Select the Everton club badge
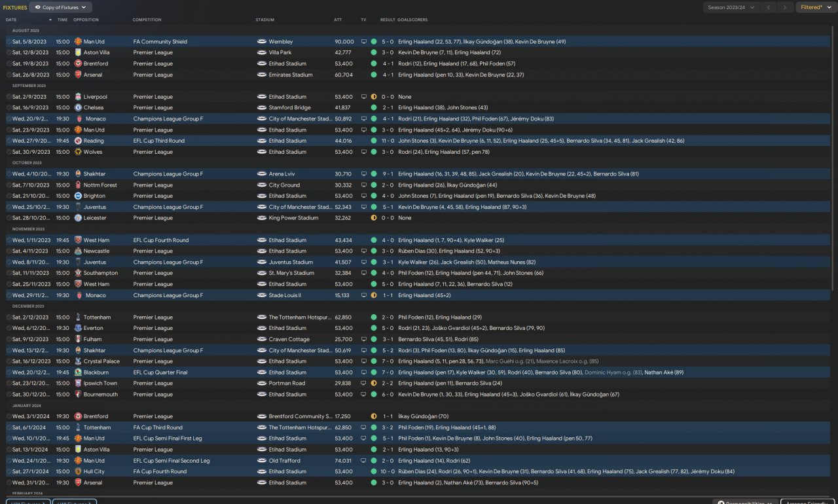 [78, 328]
